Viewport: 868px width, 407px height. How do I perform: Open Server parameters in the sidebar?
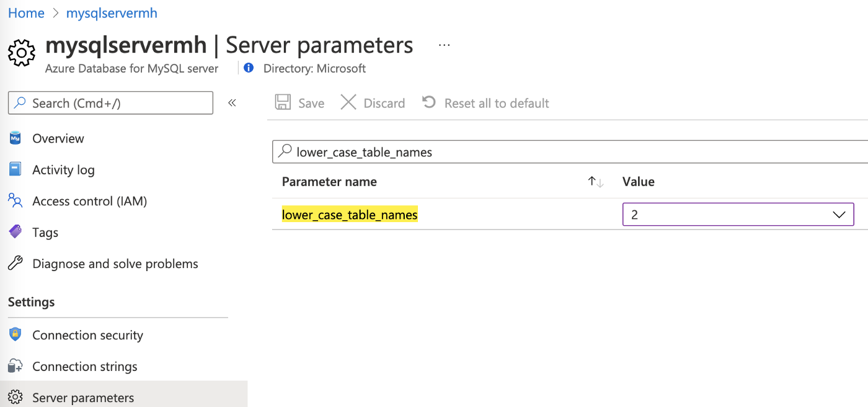click(83, 397)
